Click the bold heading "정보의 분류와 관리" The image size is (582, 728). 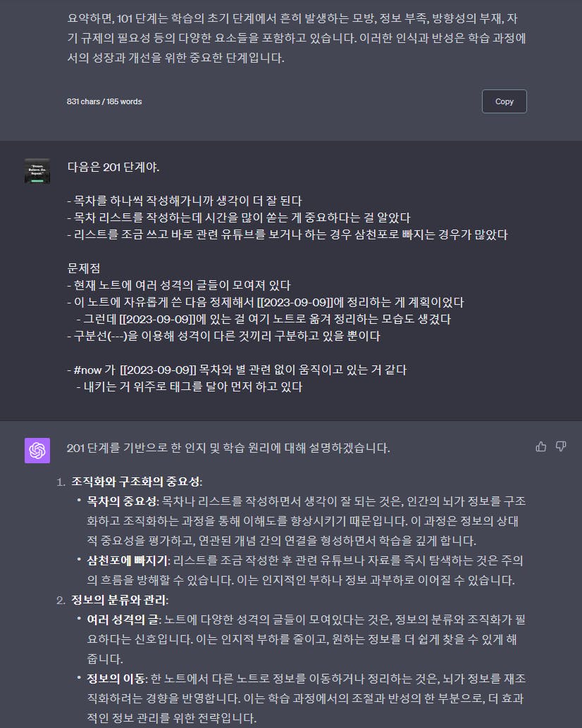coord(119,600)
